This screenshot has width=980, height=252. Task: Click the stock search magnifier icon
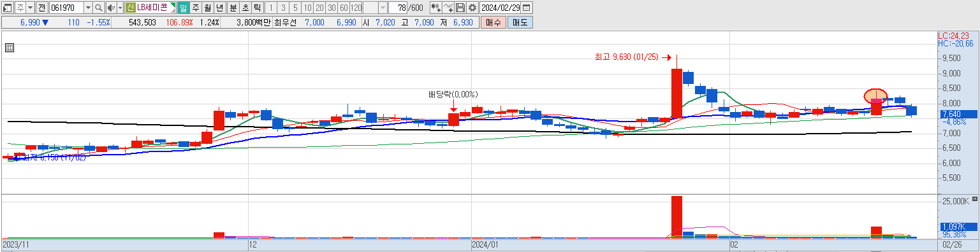99,8
